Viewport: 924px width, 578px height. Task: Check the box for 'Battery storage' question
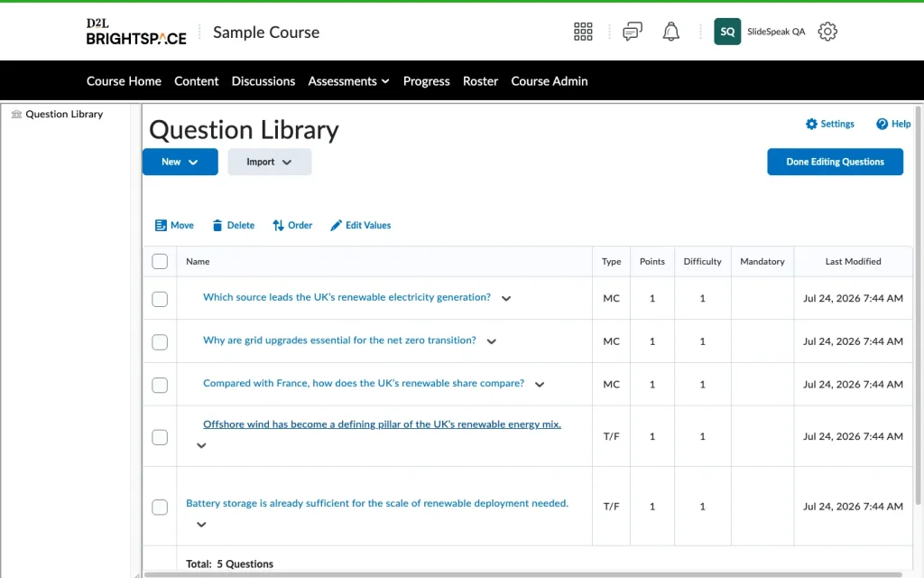click(160, 508)
